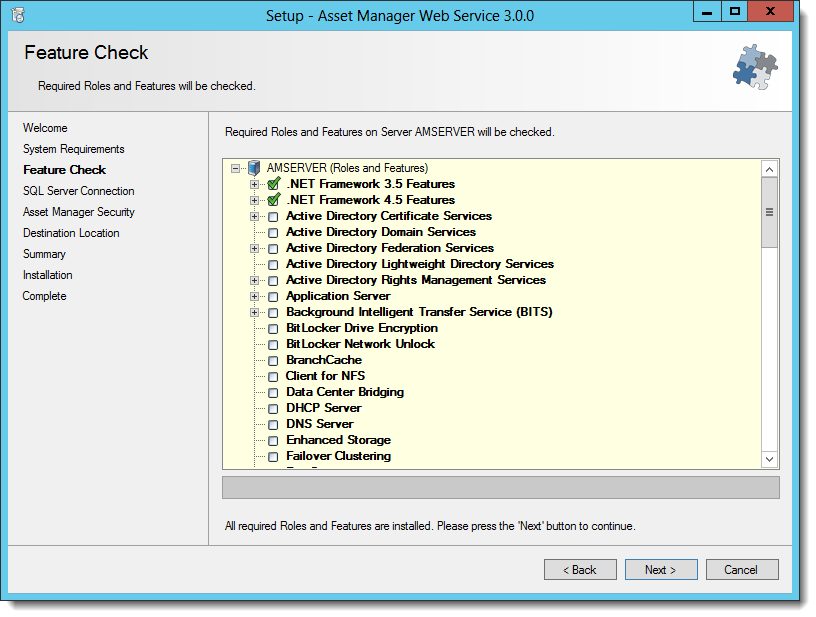Screen dimensions: 816x617
Task: Minimize the Setup window
Action: [707, 11]
